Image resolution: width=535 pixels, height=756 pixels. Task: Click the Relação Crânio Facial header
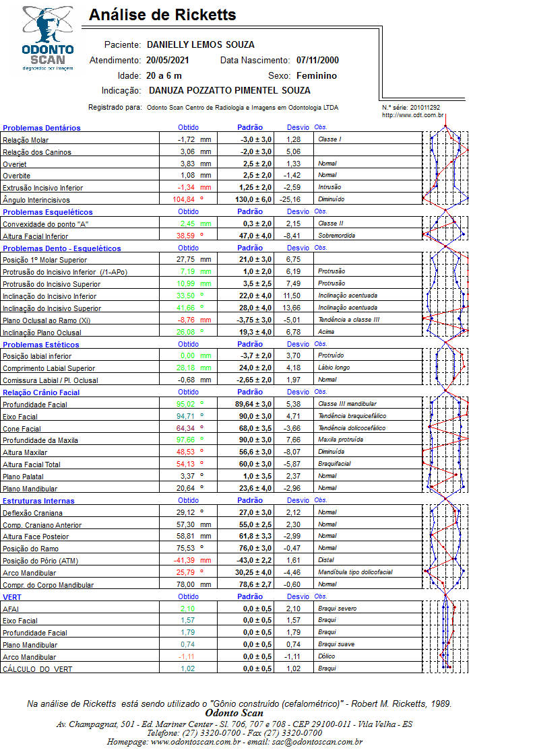41,392
